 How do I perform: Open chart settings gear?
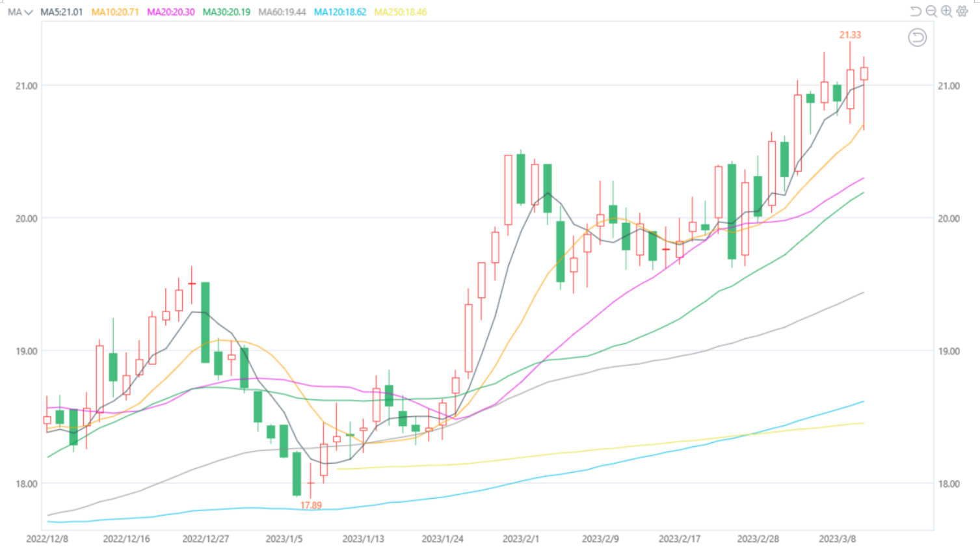click(962, 11)
